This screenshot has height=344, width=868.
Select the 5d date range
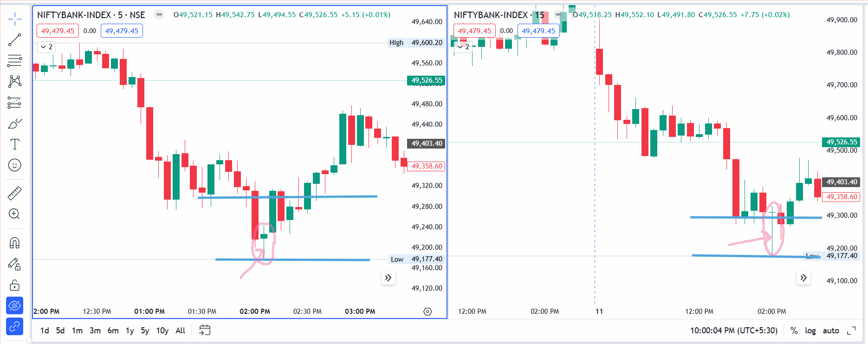pyautogui.click(x=60, y=331)
